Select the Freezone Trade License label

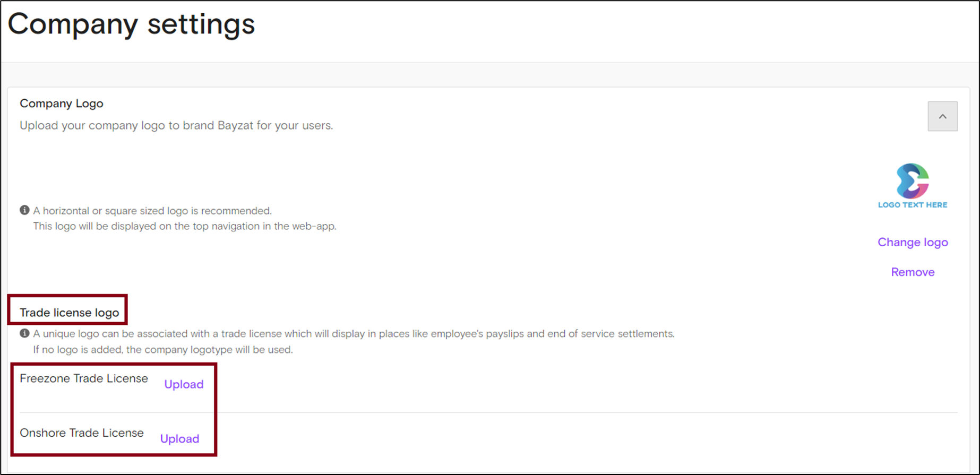(x=84, y=378)
